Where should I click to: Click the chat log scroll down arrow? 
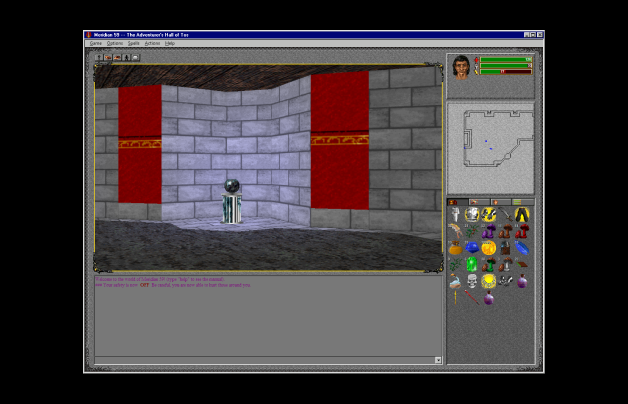[x=438, y=360]
